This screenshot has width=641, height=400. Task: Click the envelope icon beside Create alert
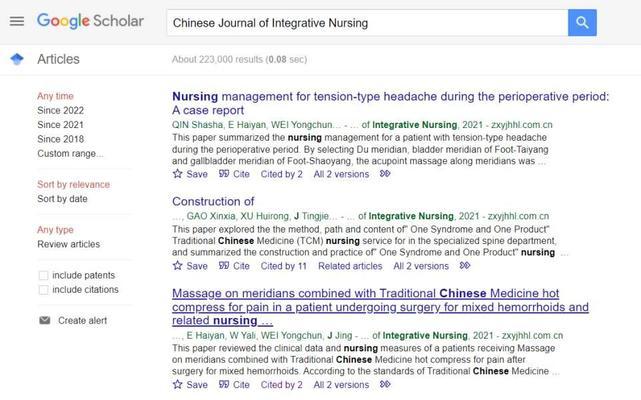pyautogui.click(x=45, y=320)
